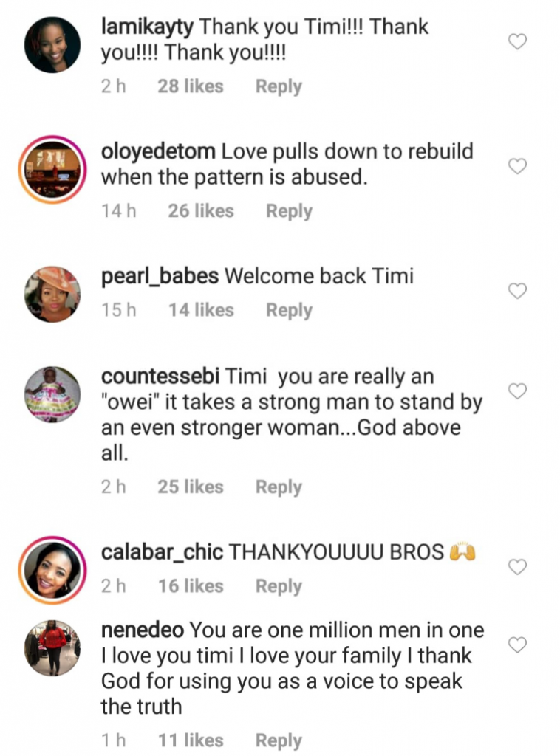Open the calabar_chic username link
The image size is (560, 756).
pos(162,552)
